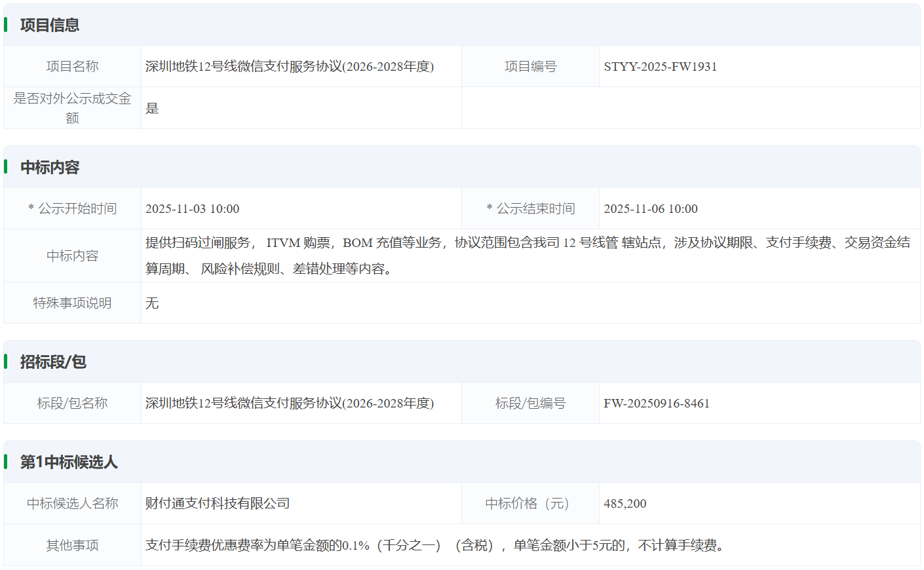
Task: Click the 是 value for public disclosure
Action: [x=152, y=108]
